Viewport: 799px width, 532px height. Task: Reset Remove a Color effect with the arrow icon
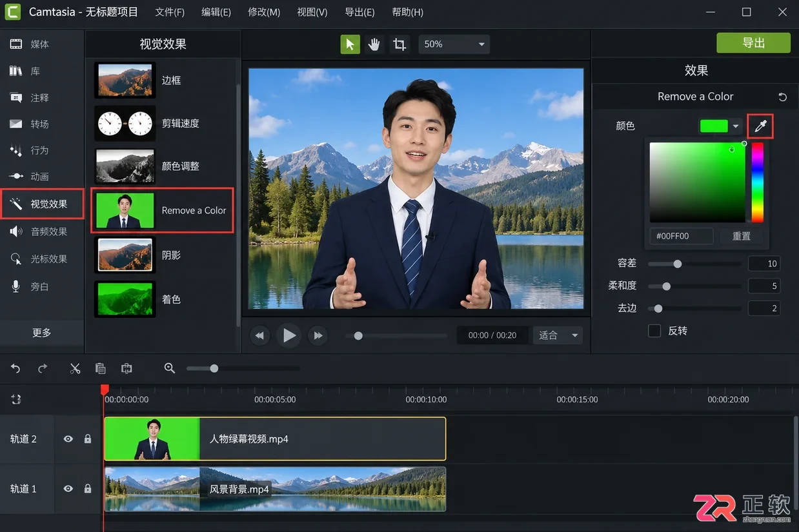(782, 97)
